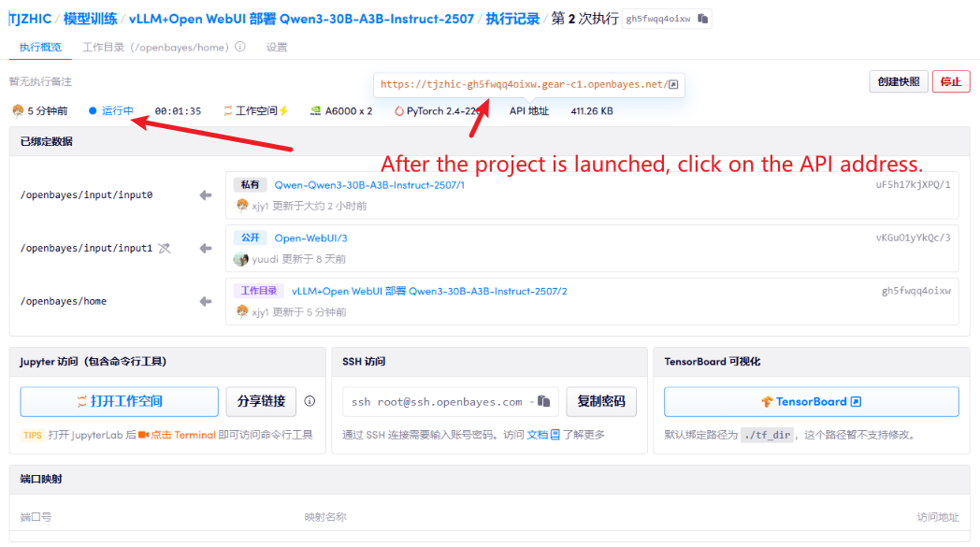
Task: Open the Open-WebUI/3 data link
Action: 310,238
